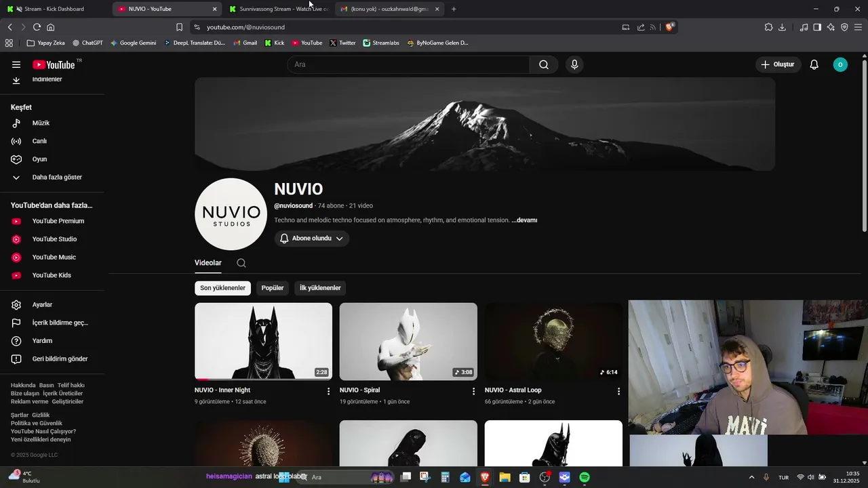This screenshot has height=488, width=868.
Task: Open the Yapay Zeka bookmarks folder
Action: (46, 43)
